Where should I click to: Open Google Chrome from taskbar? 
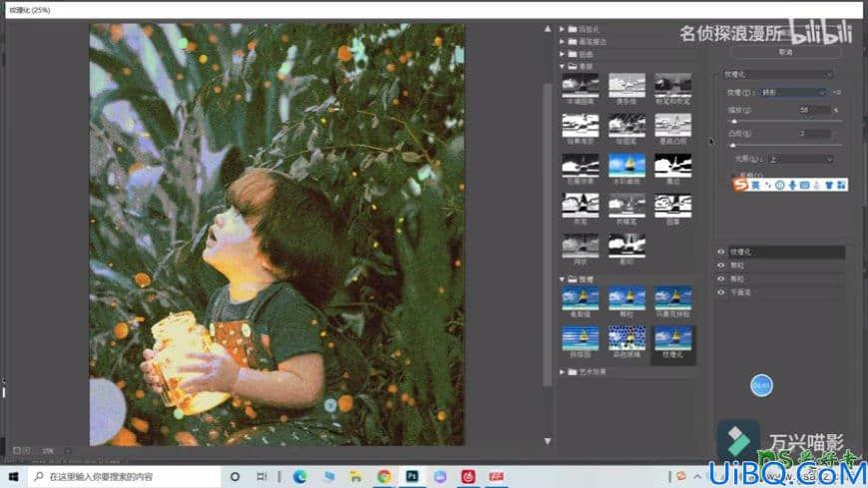coord(384,476)
